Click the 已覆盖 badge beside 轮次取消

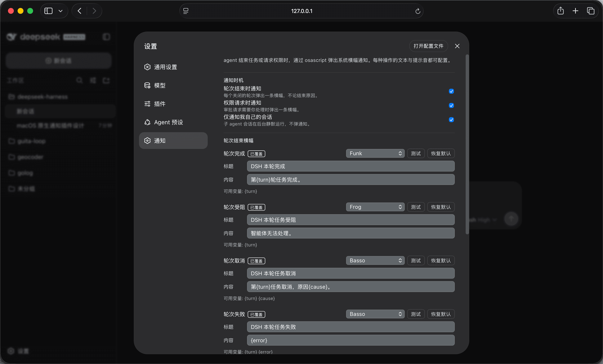coord(256,261)
